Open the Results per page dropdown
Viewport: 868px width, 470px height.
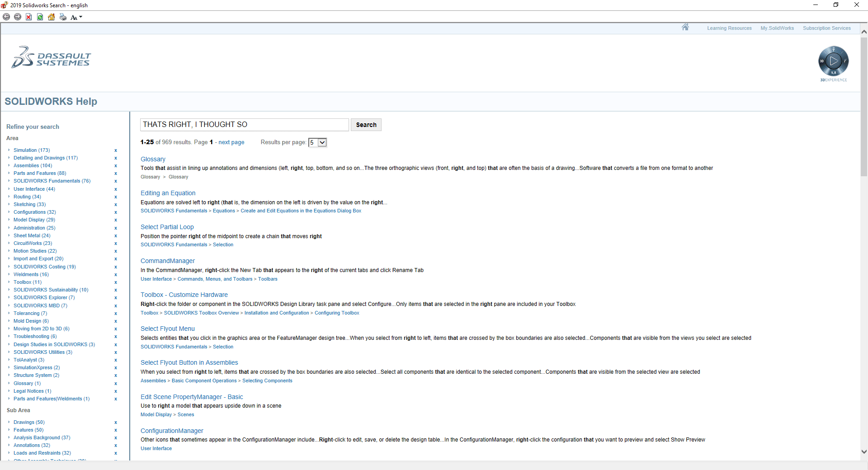[317, 142]
